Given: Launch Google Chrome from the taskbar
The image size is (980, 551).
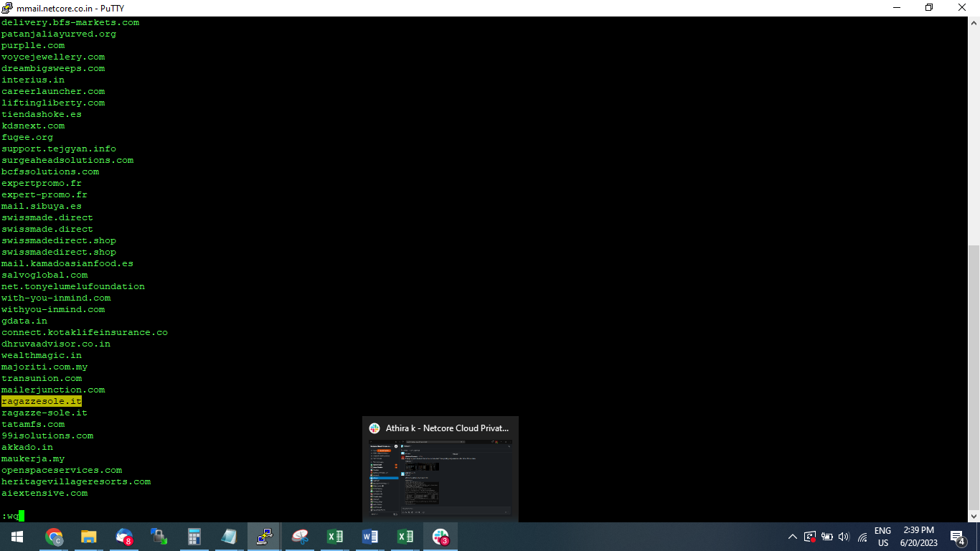Looking at the screenshot, I should pyautogui.click(x=54, y=537).
